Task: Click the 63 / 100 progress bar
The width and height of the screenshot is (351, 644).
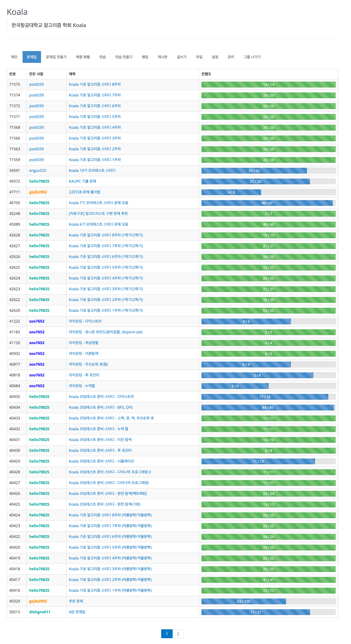Action: point(269,601)
